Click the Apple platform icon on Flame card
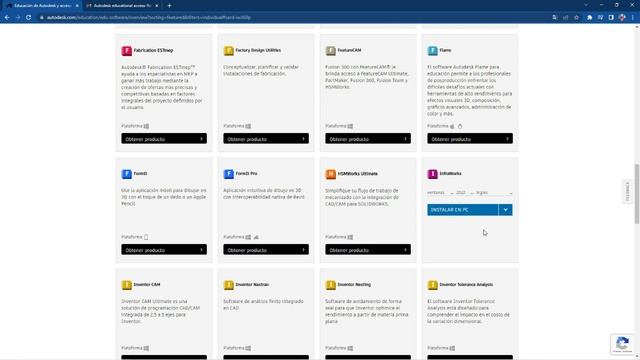This screenshot has width=640, height=360. coord(452,126)
